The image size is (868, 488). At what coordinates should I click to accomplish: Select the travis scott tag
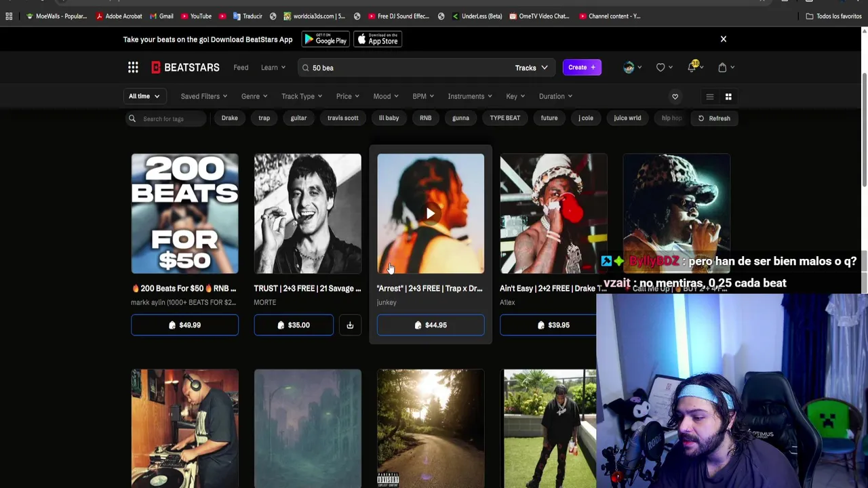[342, 118]
